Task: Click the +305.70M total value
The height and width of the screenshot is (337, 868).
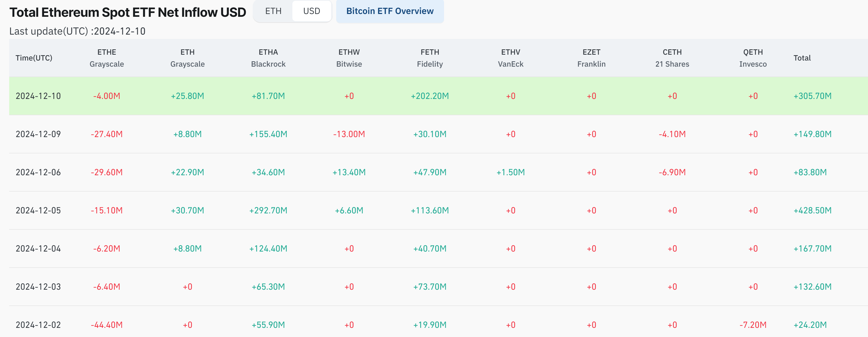Action: pos(812,96)
